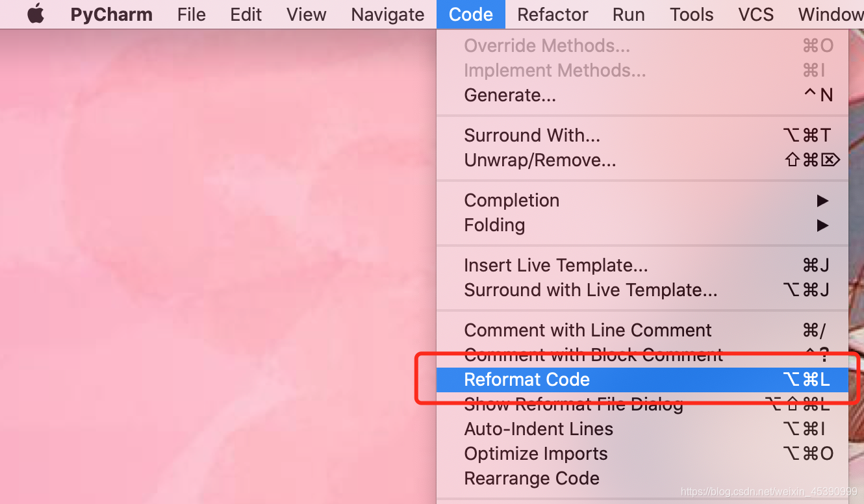Expand the Completion submenu

point(511,200)
